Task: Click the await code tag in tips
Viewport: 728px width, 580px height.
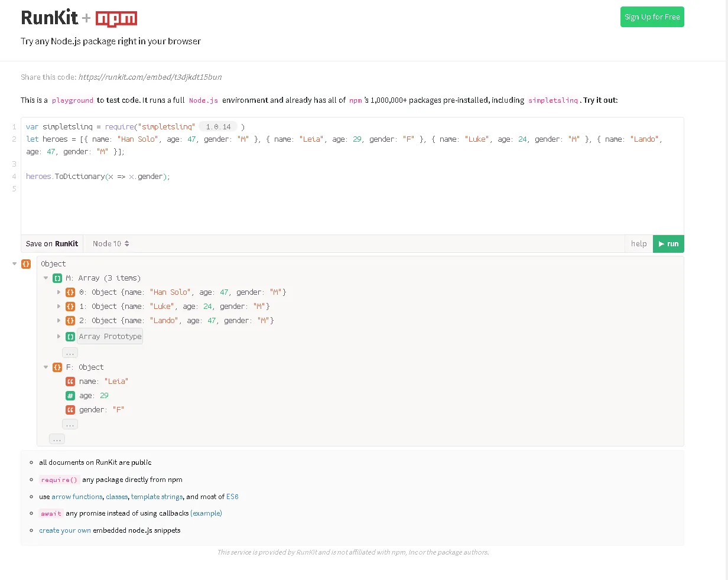Action: tap(51, 513)
